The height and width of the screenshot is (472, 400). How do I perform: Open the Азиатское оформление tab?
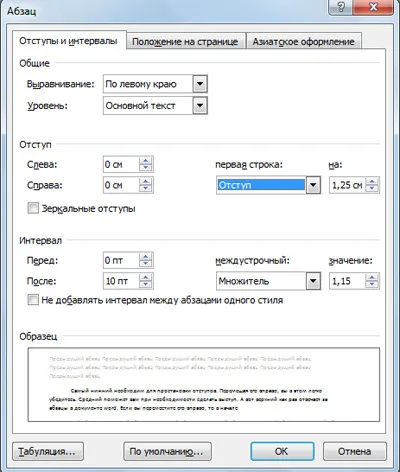click(303, 41)
